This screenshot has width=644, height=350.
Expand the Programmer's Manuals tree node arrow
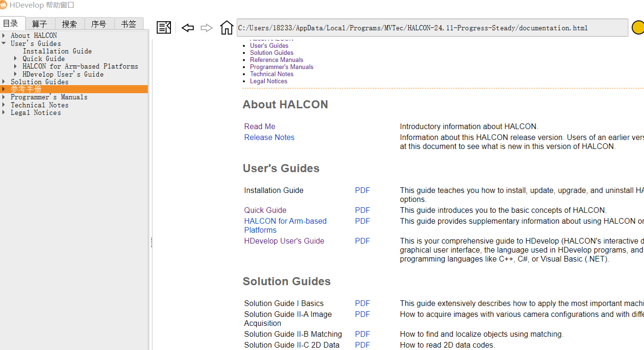(x=4, y=97)
